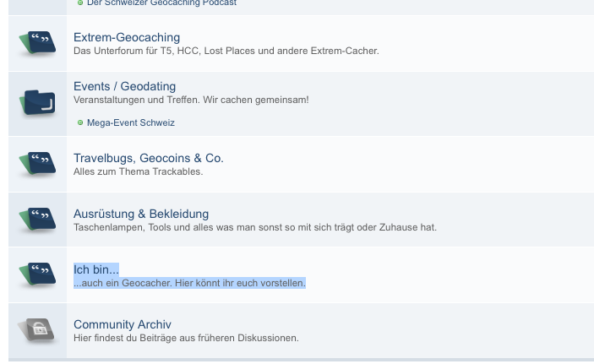
Task: Open the Community Archiv forum
Action: (x=123, y=324)
